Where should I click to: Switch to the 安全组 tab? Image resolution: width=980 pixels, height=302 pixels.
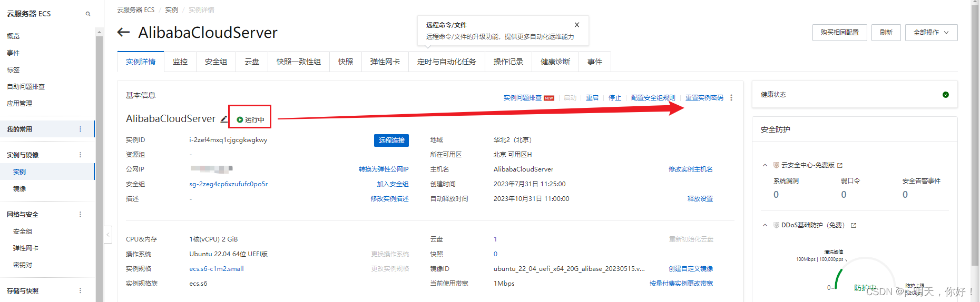pyautogui.click(x=216, y=62)
